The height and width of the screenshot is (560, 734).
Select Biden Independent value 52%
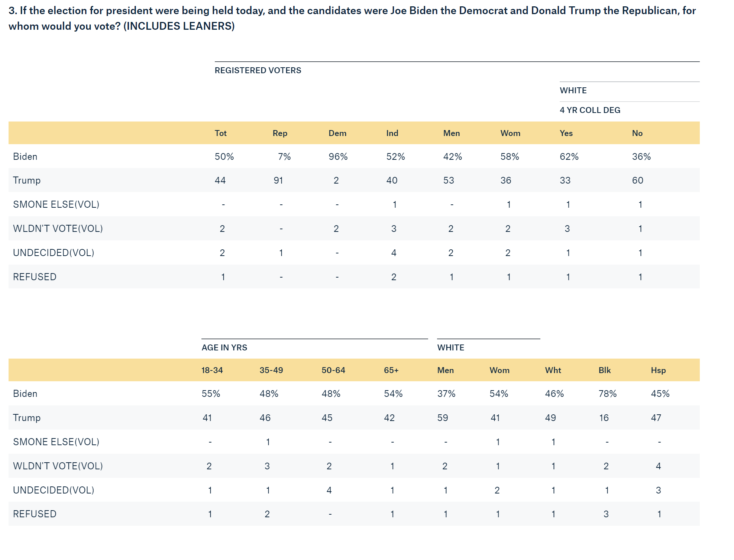(395, 156)
